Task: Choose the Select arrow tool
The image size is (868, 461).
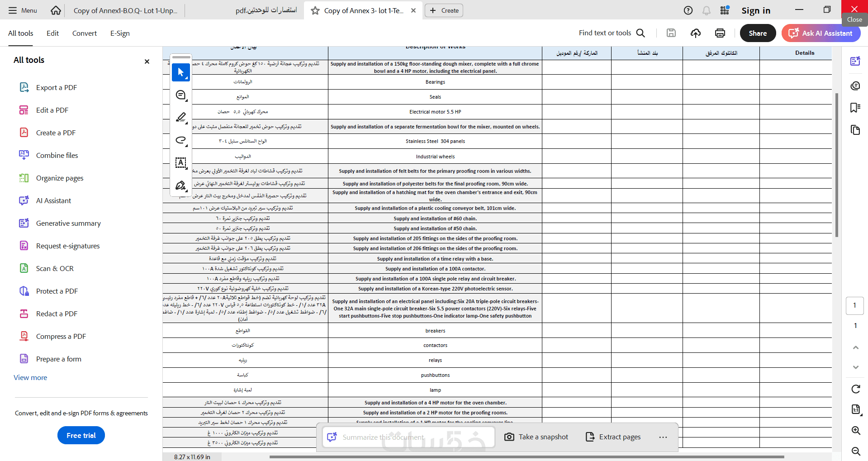Action: [x=181, y=72]
